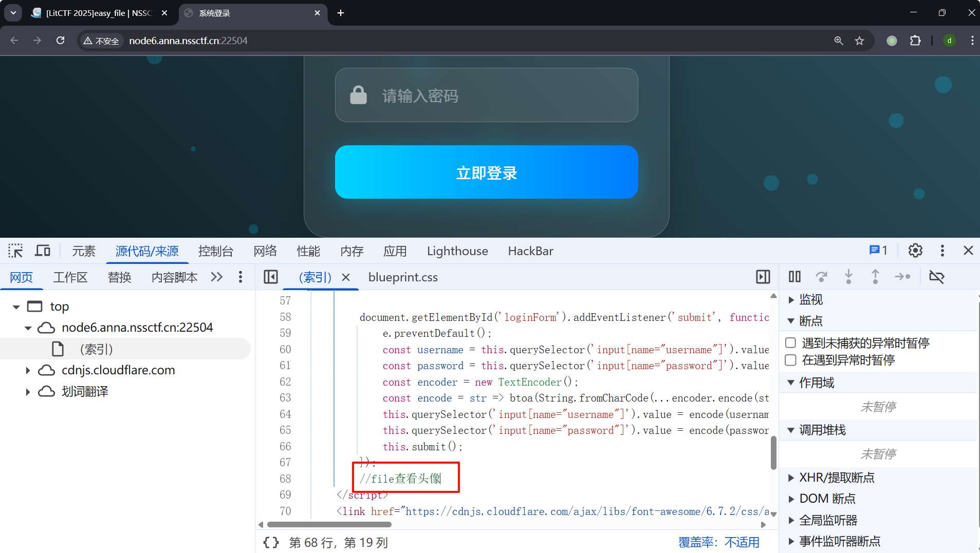Open DevTools more options kebab menu
The width and height of the screenshot is (980, 553).
[942, 251]
